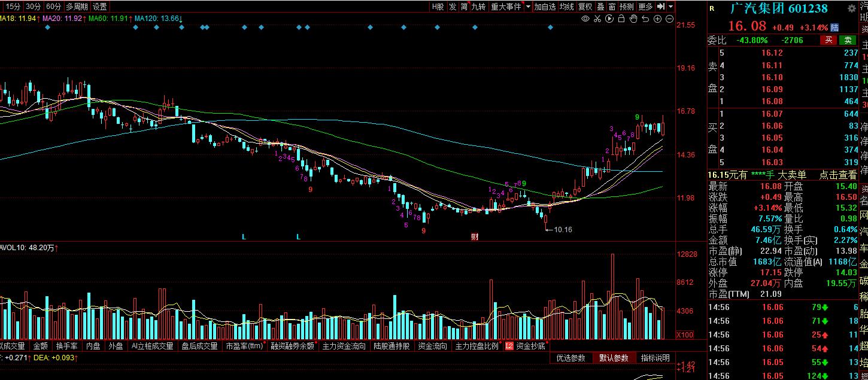The image size is (868, 380).
Task: Click the scissors cut icon
Action: (597, 19)
